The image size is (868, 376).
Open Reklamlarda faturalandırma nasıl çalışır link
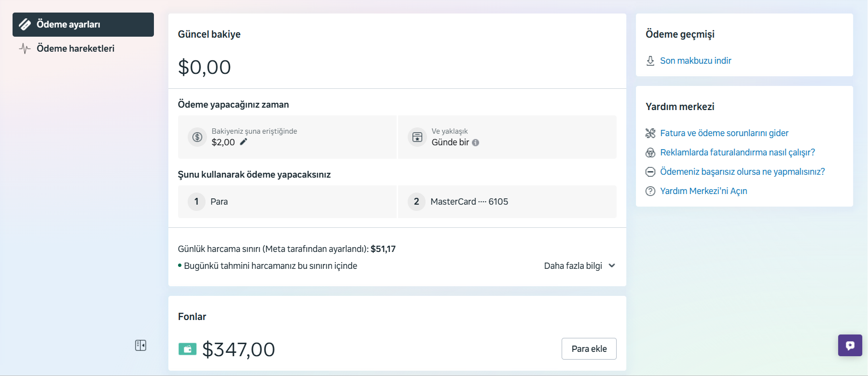[x=737, y=153]
